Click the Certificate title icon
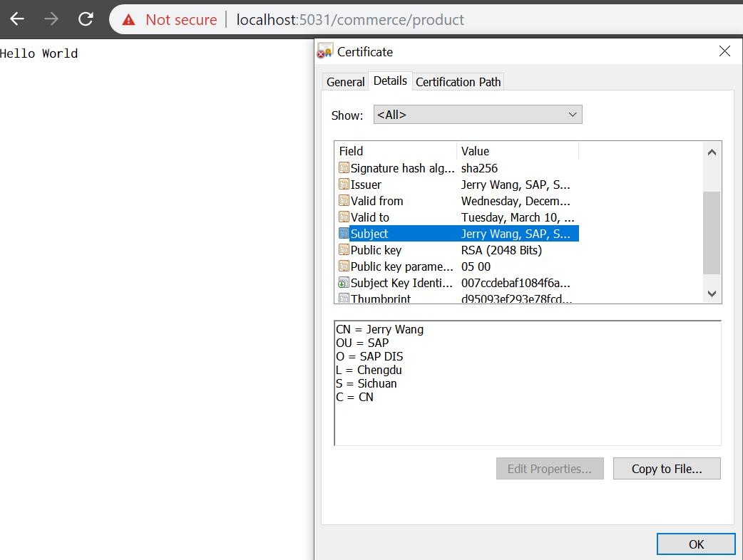 click(x=324, y=51)
